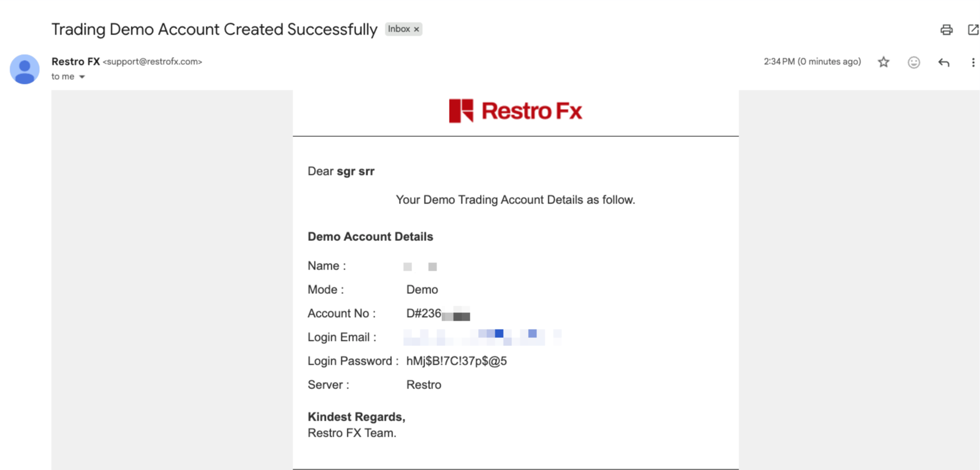This screenshot has width=980, height=470.
Task: Click 'Your Demo Trading Account Details as follow.'
Action: click(516, 200)
